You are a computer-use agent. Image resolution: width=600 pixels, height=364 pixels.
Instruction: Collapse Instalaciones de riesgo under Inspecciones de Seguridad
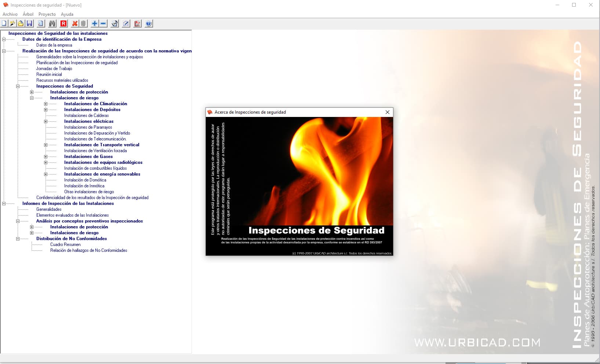(32, 98)
